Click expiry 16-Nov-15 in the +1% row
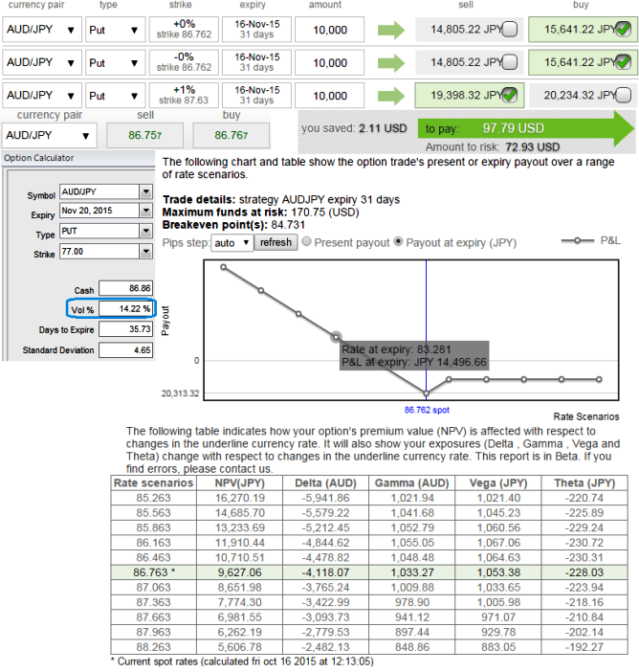 256,95
